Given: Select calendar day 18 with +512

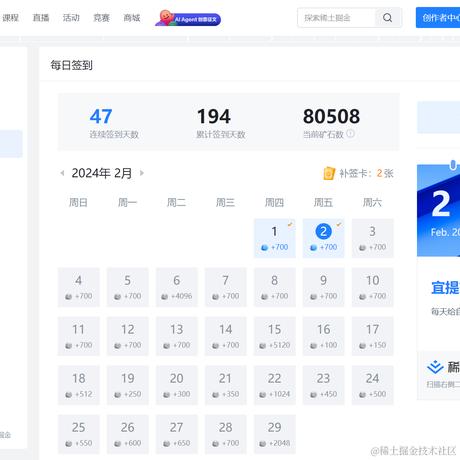Looking at the screenshot, I should click(79, 385).
